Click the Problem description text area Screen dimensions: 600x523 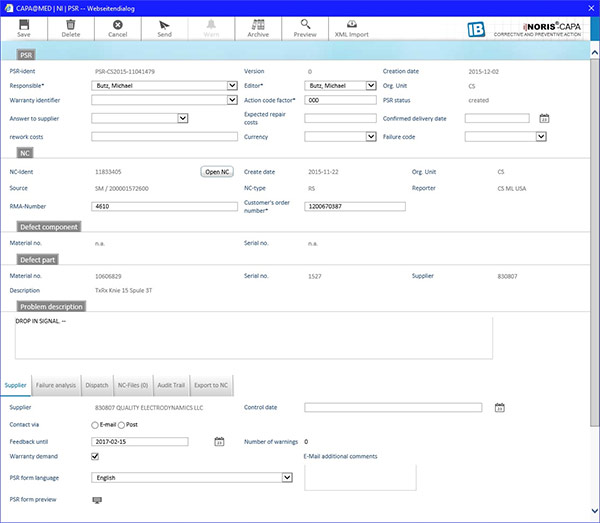(x=254, y=338)
